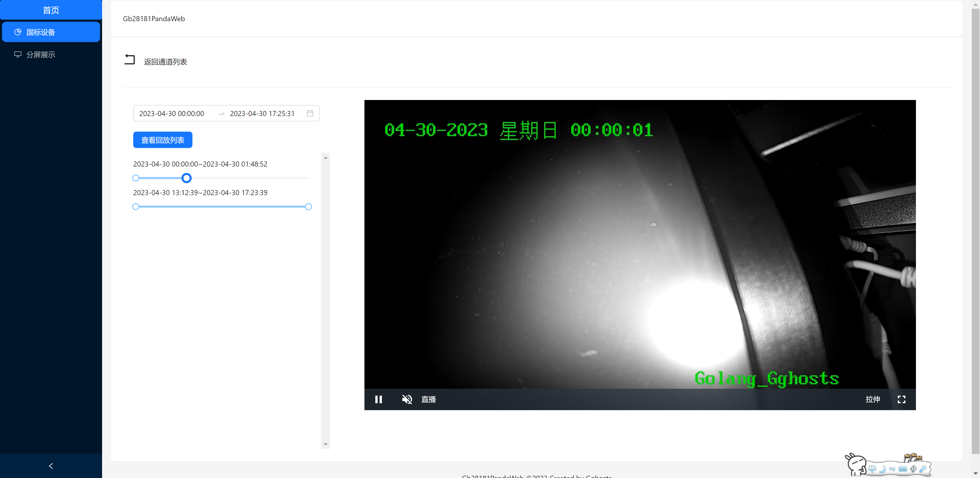This screenshot has height=478, width=980.
Task: Open IME wrench settings icon
Action: (923, 469)
